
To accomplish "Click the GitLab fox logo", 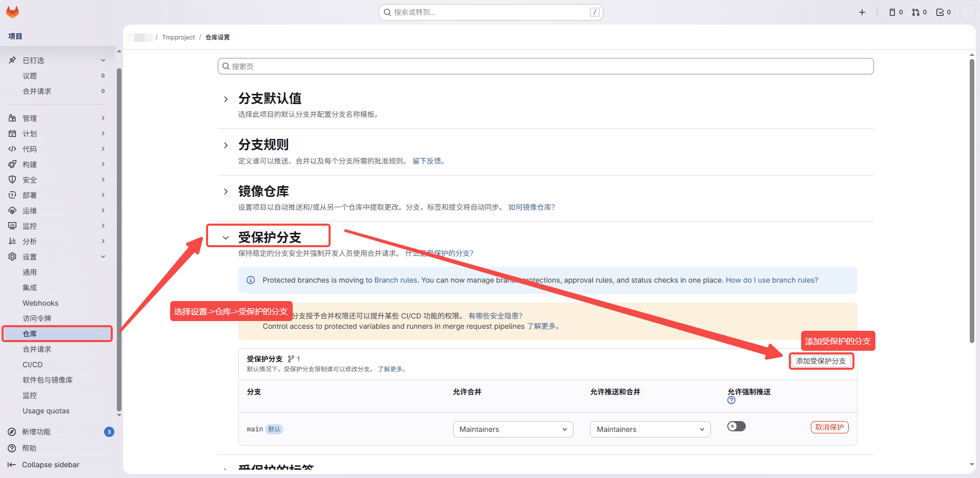I will pos(12,12).
